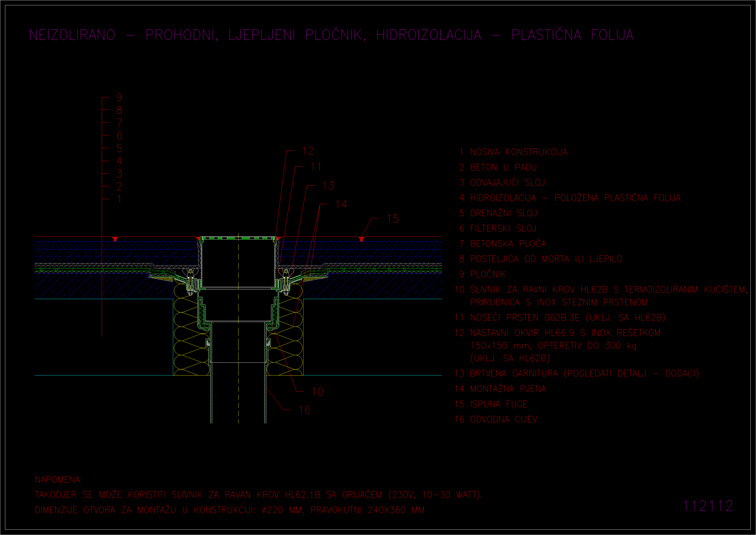The width and height of the screenshot is (756, 535).
Task: Click the note line 'TAKODJER SE MOŽE KORISTITI SLIVNIK'
Action: pyautogui.click(x=259, y=495)
